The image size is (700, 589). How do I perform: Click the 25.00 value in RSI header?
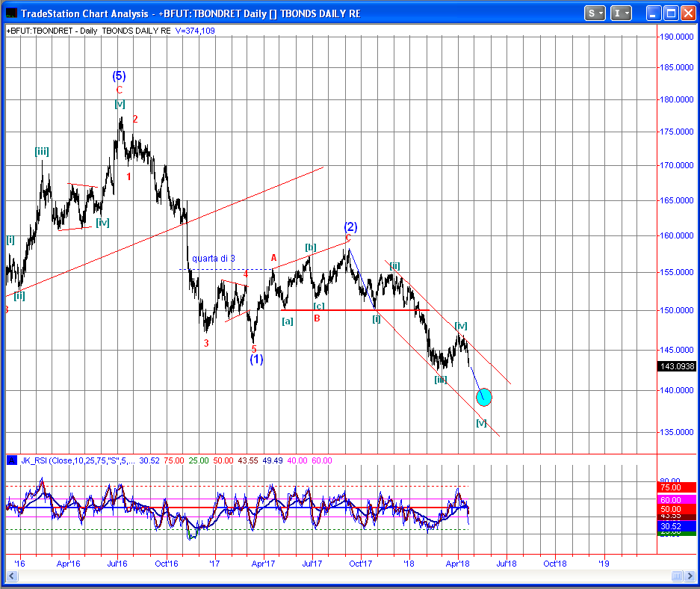coord(199,460)
